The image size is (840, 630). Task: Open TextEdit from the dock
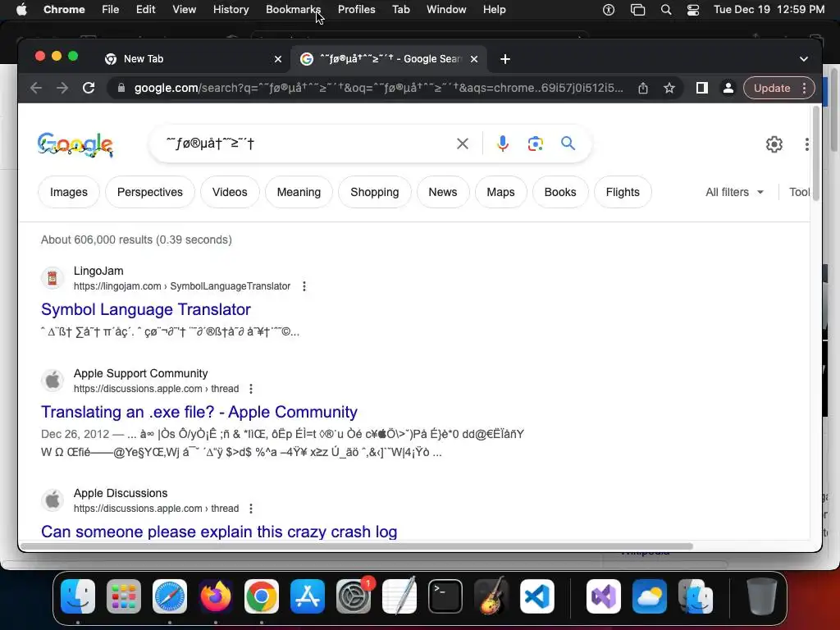pyautogui.click(x=399, y=596)
